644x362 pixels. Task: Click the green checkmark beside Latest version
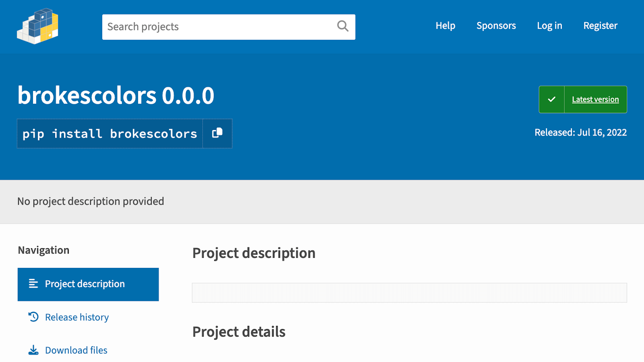(x=551, y=99)
